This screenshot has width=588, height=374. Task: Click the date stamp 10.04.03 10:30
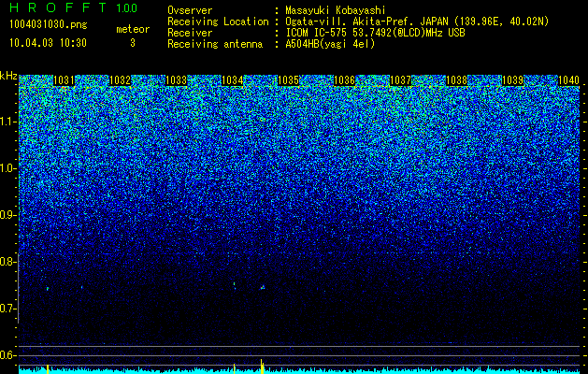pos(49,43)
